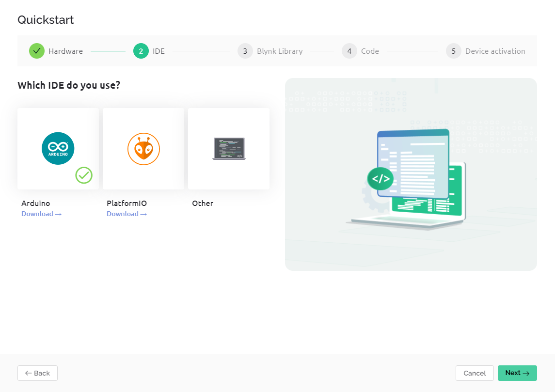Select the Arduino logo icon
555x392 pixels.
[58, 148]
